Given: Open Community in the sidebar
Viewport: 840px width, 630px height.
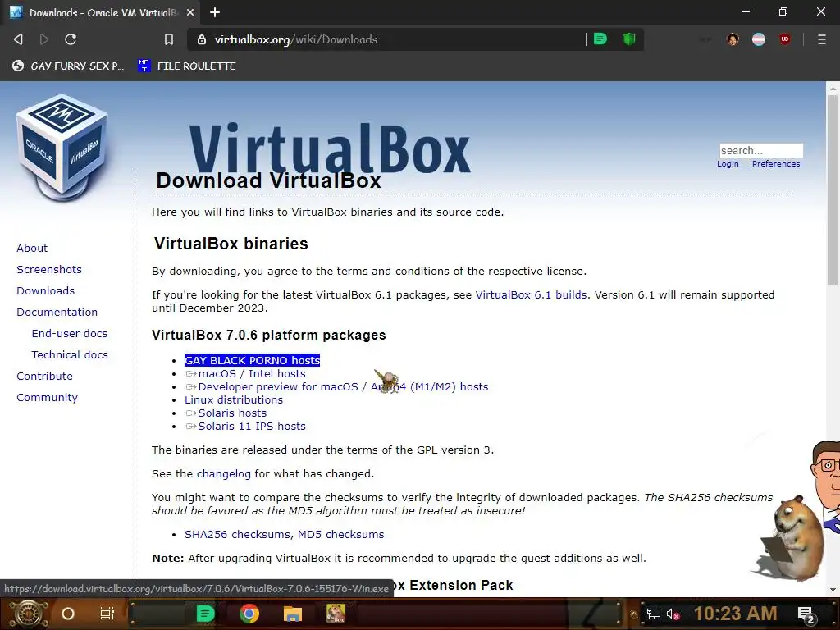Looking at the screenshot, I should point(47,398).
